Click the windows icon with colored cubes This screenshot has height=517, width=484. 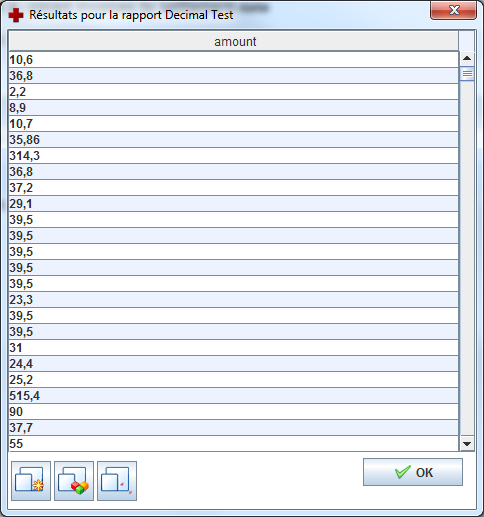tap(74, 481)
